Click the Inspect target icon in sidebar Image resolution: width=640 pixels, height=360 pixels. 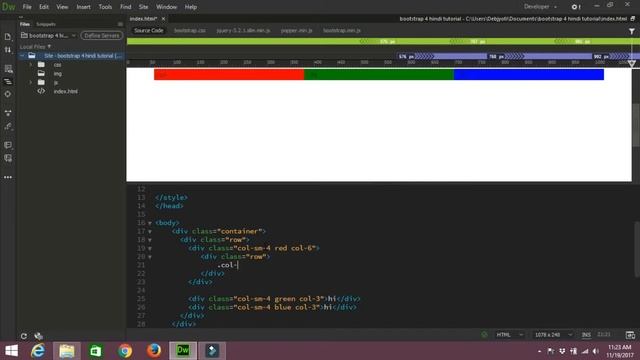point(8,94)
